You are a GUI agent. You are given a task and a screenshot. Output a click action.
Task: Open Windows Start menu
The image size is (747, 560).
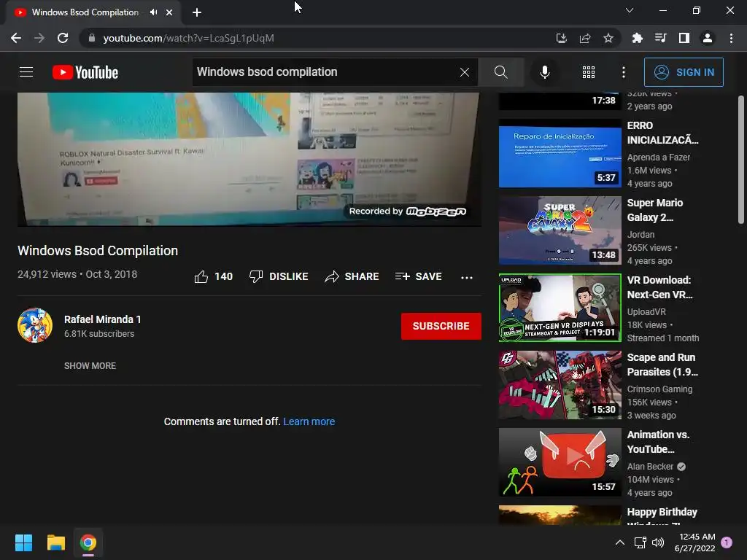tap(23, 542)
